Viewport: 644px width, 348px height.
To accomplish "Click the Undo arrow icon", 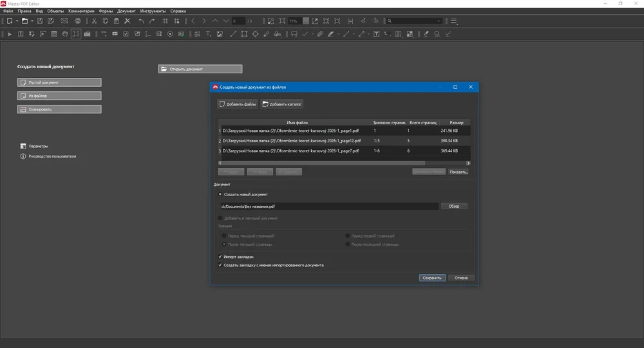I will point(141,21).
